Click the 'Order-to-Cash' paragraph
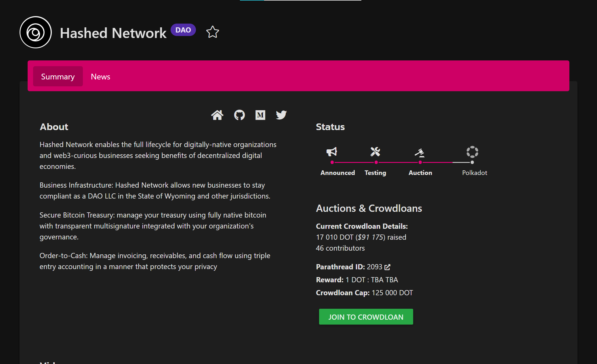597x364 pixels. point(155,261)
